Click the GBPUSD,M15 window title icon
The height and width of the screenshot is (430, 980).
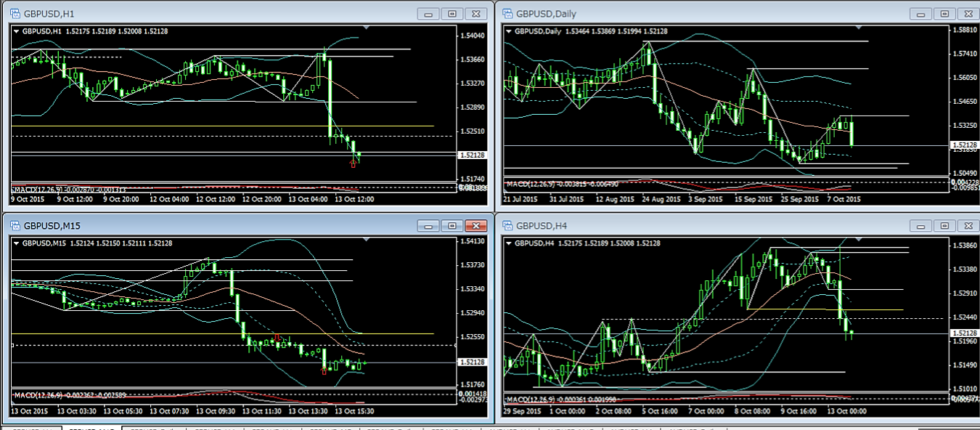(15, 226)
